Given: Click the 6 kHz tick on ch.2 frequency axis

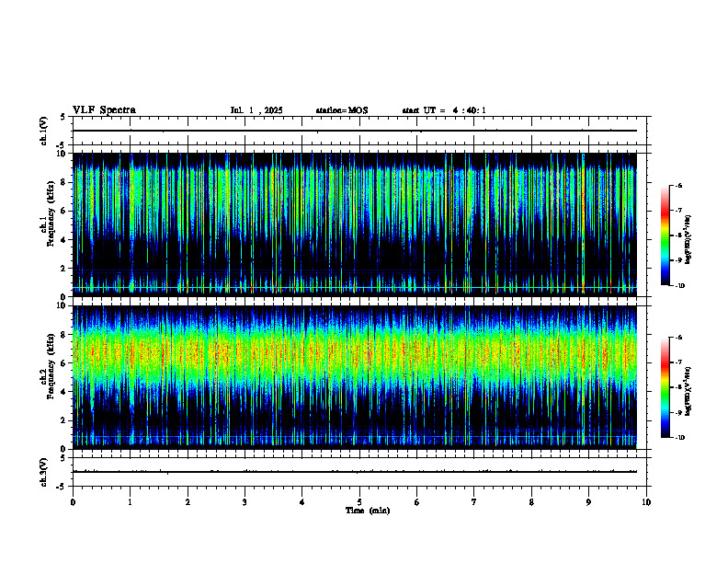Looking at the screenshot, I should point(64,363).
